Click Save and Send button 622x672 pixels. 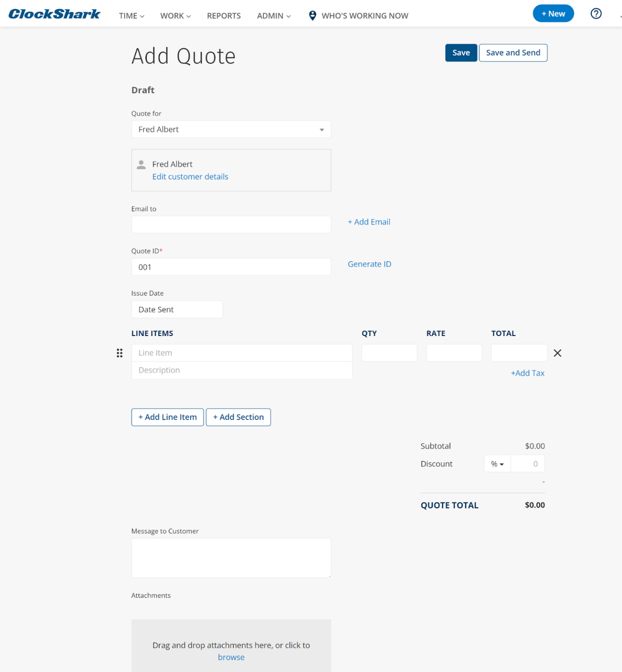513,53
